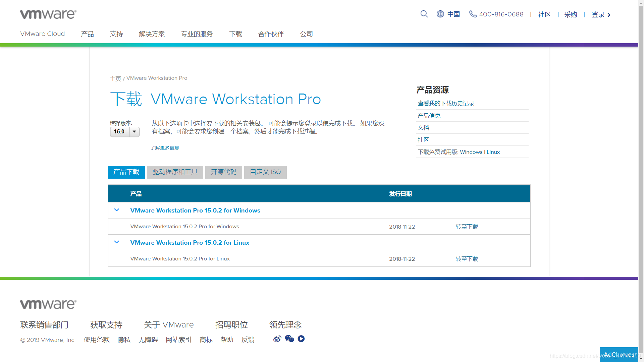Click the 登录 login link
644x362 pixels.
click(x=598, y=14)
